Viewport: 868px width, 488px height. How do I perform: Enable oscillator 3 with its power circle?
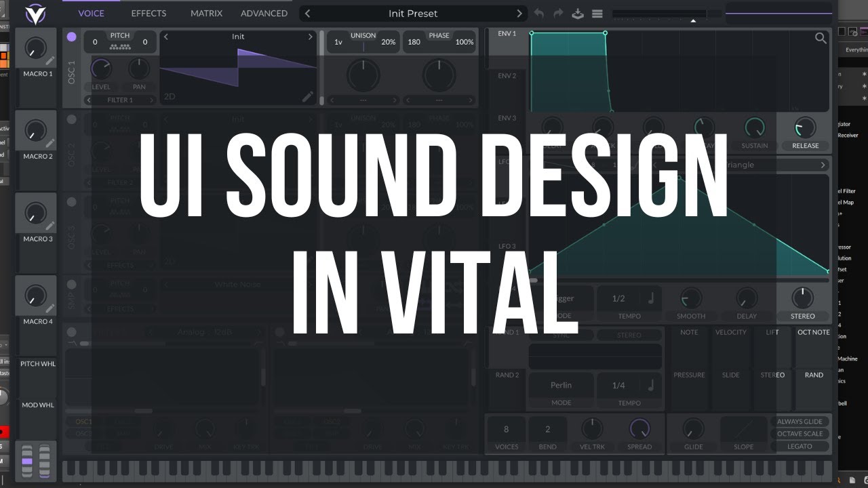coord(72,202)
